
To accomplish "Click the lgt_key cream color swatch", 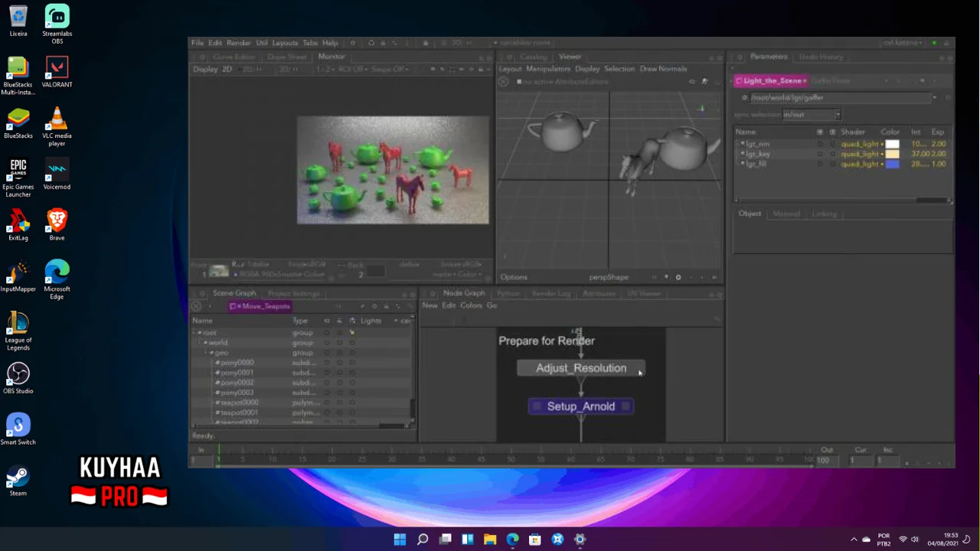I will pyautogui.click(x=892, y=154).
